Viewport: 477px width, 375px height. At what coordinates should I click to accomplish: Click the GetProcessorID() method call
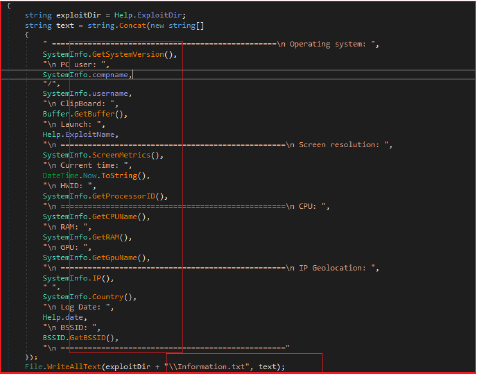(128, 196)
